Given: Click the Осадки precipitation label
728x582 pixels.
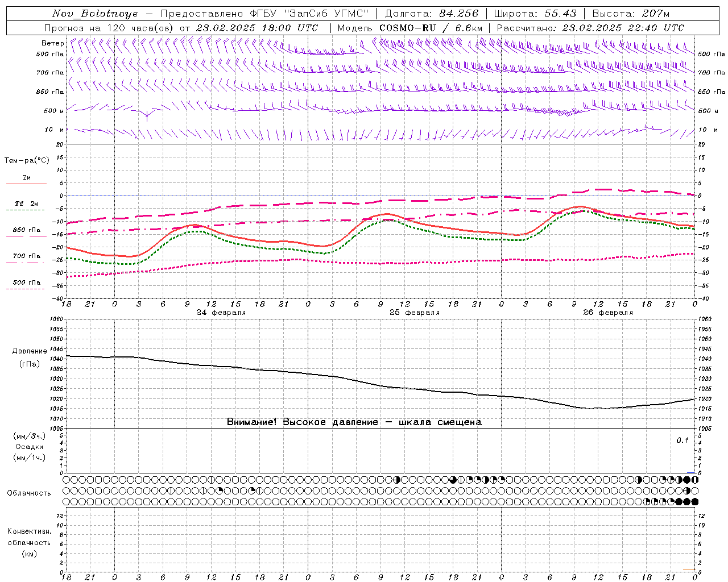Looking at the screenshot, I should click(30, 447).
